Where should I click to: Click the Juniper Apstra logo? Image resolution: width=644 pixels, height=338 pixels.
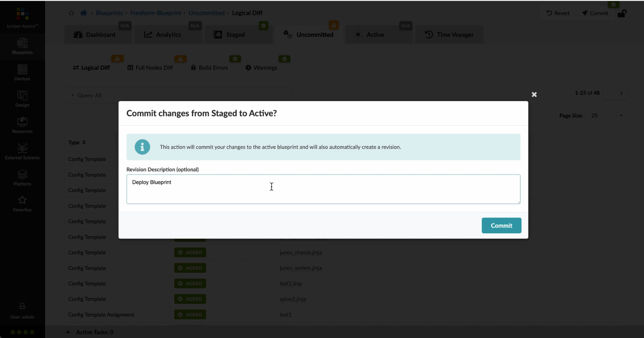click(x=22, y=18)
